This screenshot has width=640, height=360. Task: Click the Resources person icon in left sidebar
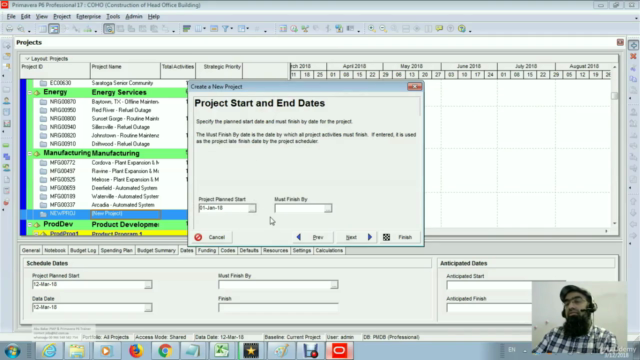tap(7, 100)
